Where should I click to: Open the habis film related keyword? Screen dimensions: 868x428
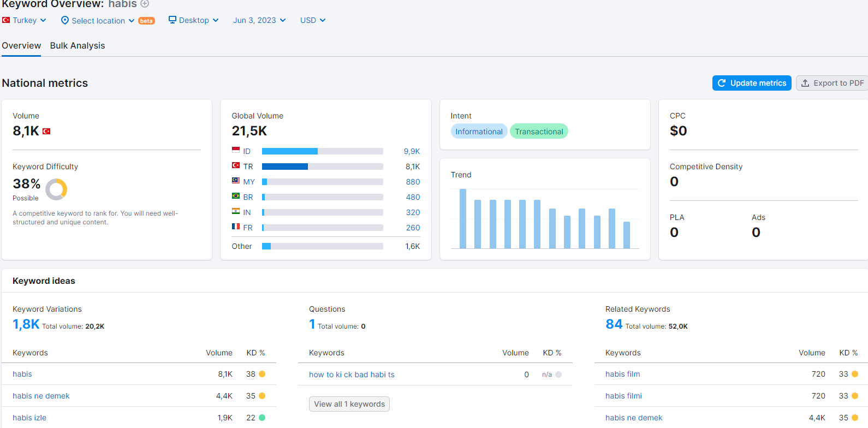click(x=622, y=374)
